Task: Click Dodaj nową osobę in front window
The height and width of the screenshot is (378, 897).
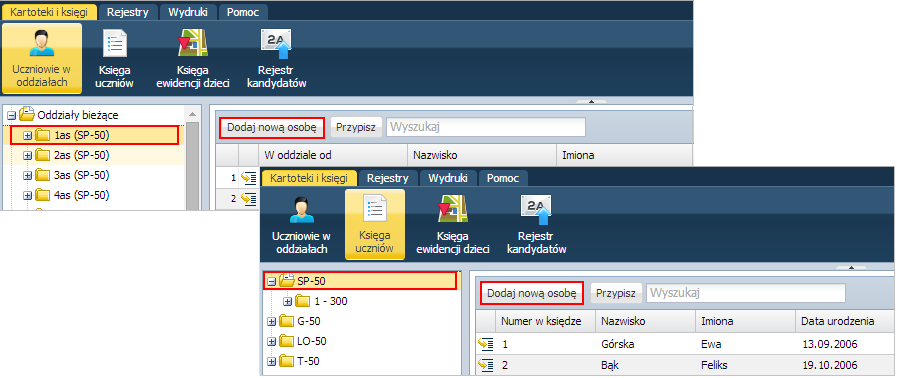Action: coord(531,293)
